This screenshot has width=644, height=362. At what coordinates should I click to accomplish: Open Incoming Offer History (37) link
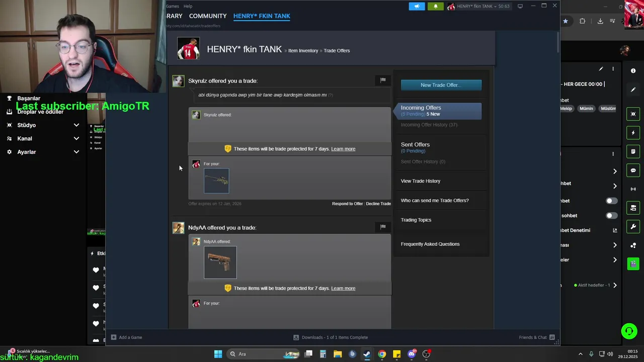(429, 125)
